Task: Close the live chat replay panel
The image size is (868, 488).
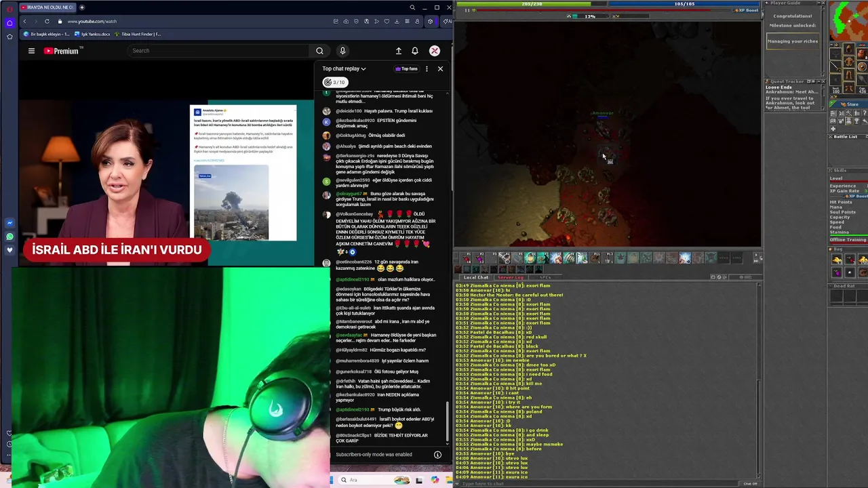Action: click(440, 68)
